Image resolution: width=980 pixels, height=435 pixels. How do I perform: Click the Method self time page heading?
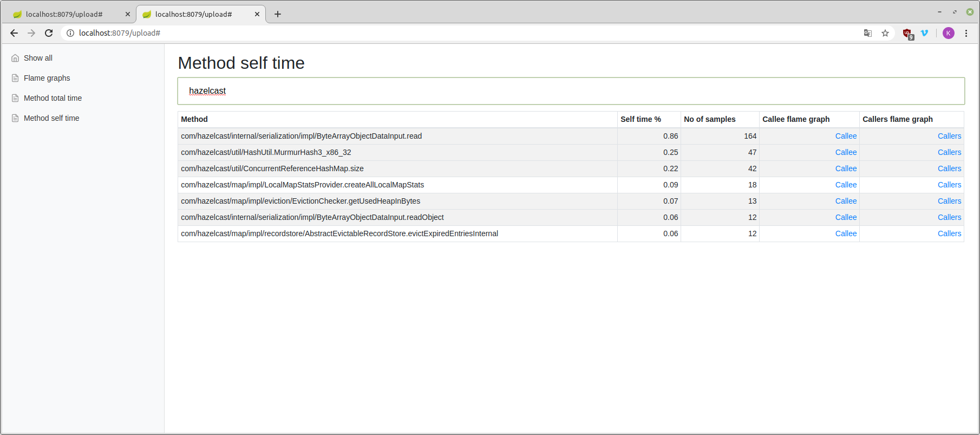241,63
